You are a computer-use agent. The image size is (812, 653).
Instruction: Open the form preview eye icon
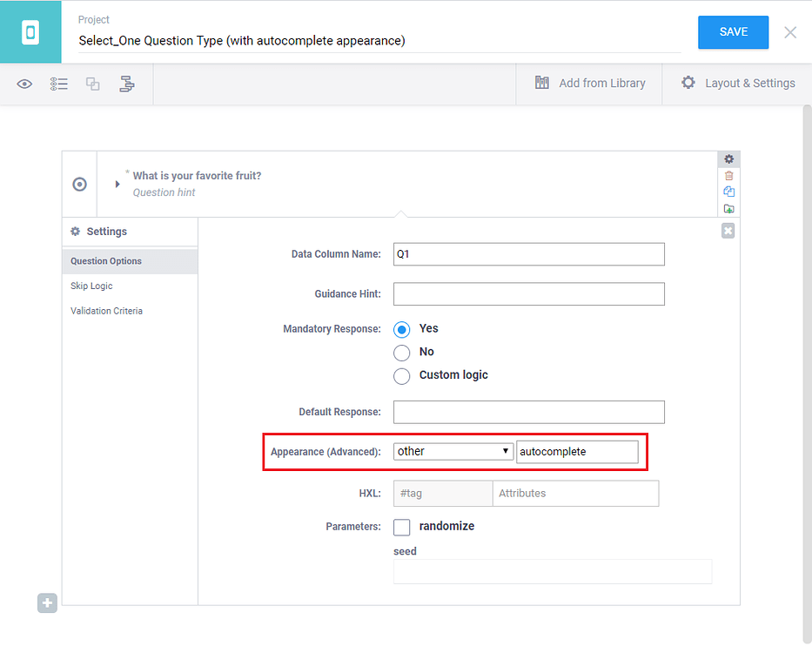tap(24, 84)
